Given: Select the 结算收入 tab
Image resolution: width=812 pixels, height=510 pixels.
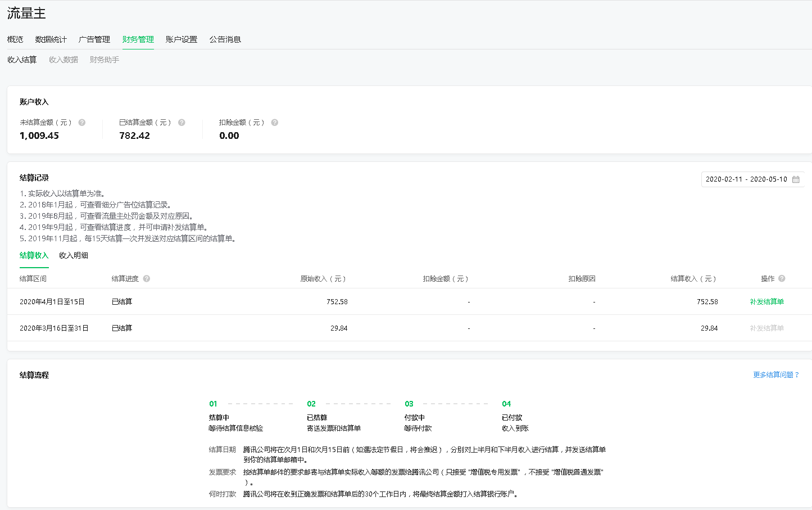Looking at the screenshot, I should click(34, 255).
